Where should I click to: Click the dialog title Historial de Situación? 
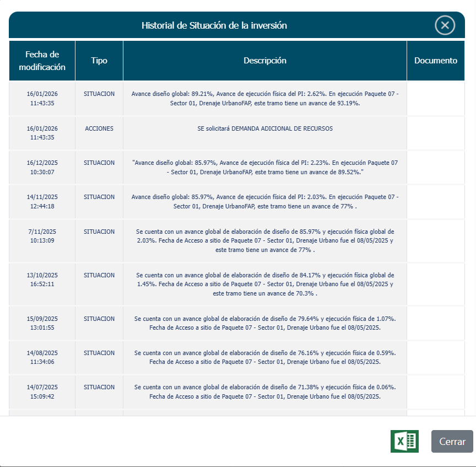214,25
